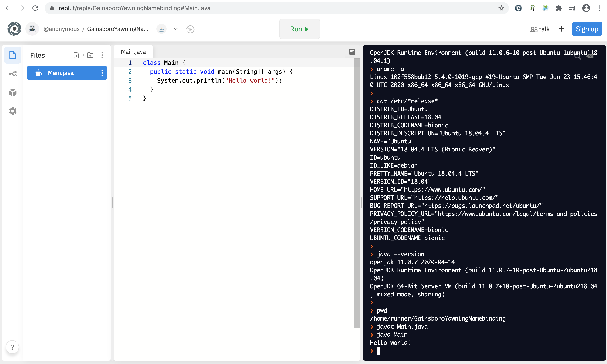The height and width of the screenshot is (364, 607).
Task: Switch to the Main.java editor tab
Action: coord(133,51)
